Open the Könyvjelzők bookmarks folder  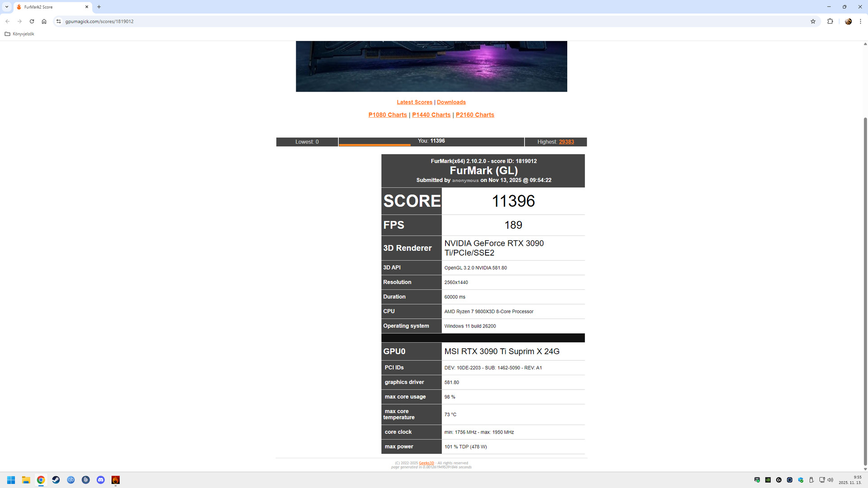coord(19,34)
